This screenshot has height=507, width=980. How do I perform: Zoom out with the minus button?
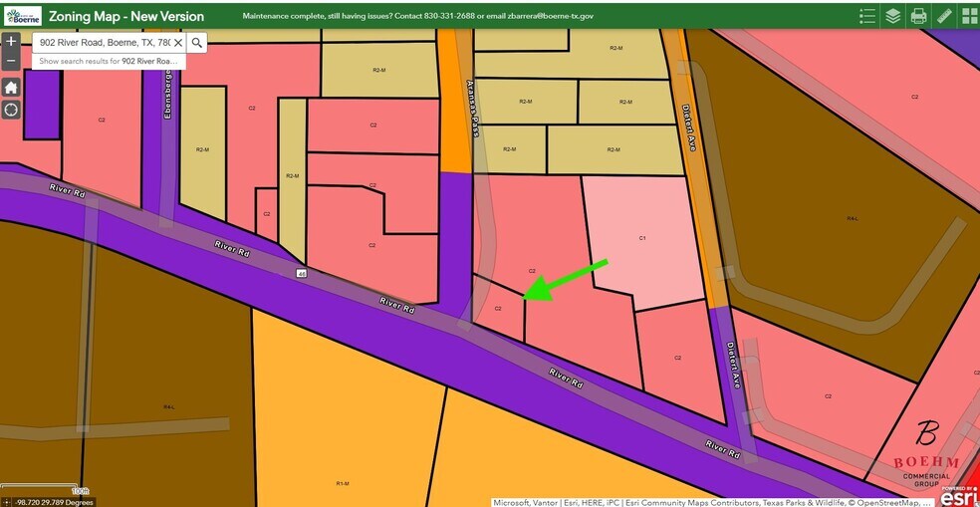(11, 61)
